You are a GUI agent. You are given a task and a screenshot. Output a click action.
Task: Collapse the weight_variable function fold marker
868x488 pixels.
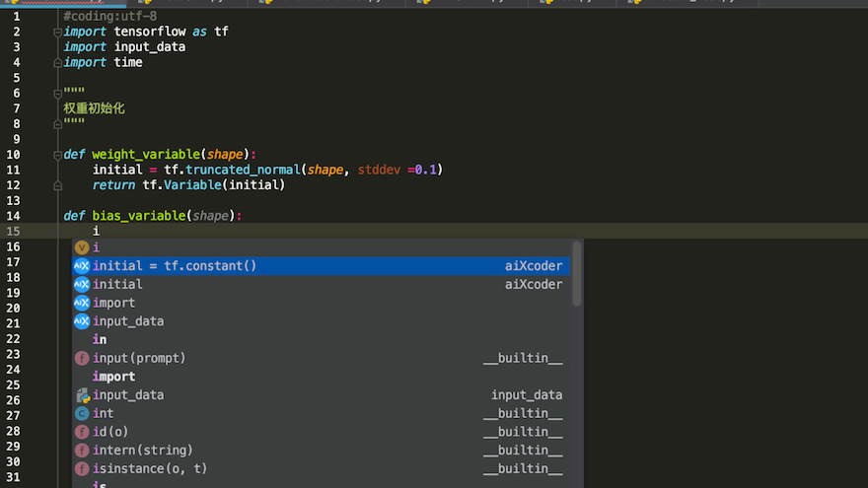pyautogui.click(x=57, y=155)
